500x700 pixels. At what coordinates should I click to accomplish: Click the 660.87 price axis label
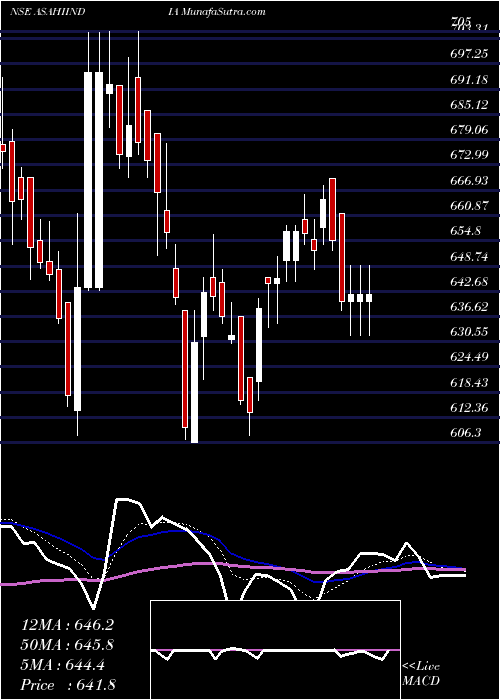click(467, 206)
